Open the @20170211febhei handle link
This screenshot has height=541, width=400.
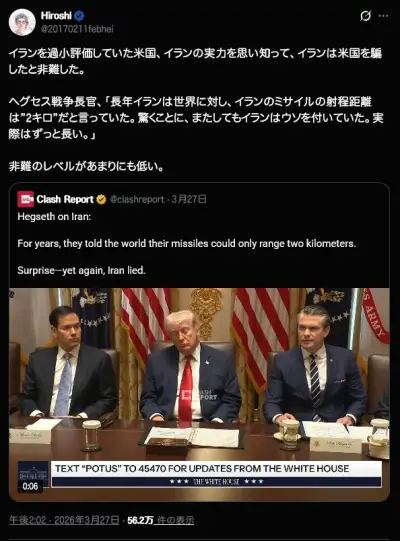point(77,29)
